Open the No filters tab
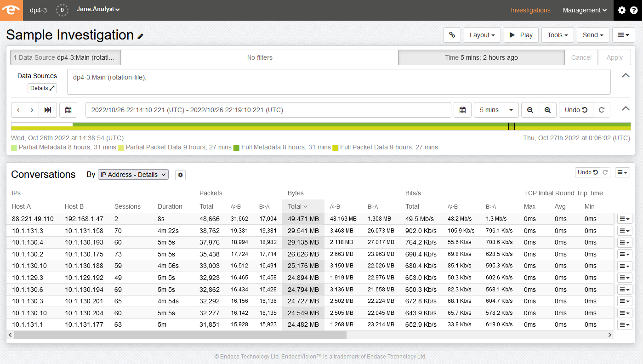 point(260,57)
